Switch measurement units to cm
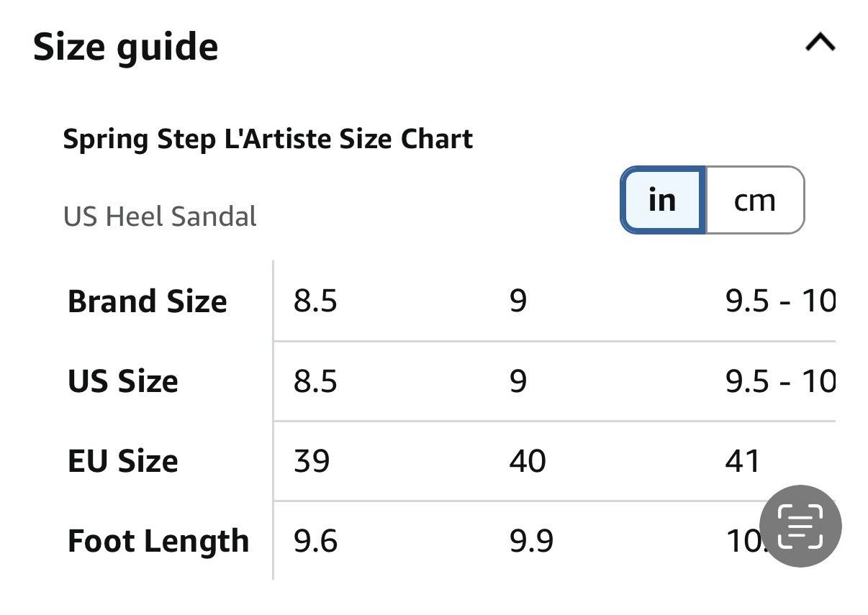 [x=754, y=200]
